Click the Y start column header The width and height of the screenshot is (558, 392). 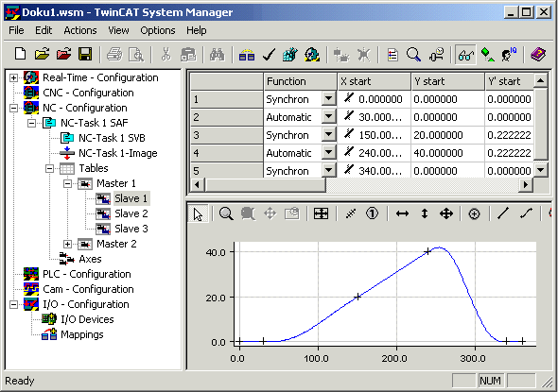click(447, 81)
